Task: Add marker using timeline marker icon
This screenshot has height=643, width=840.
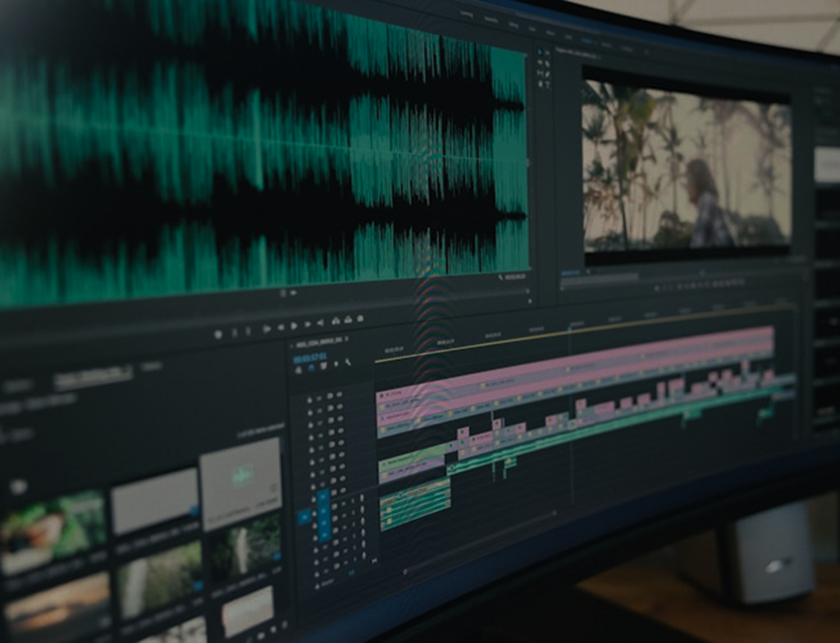Action: pos(336,364)
